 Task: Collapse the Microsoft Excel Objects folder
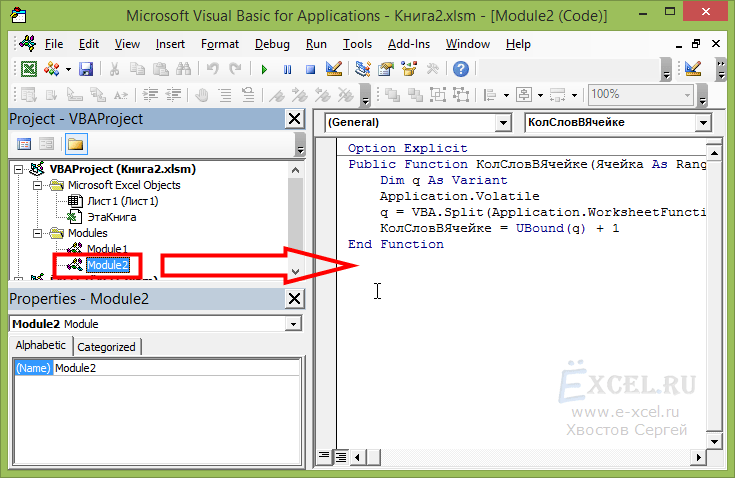coord(37,186)
